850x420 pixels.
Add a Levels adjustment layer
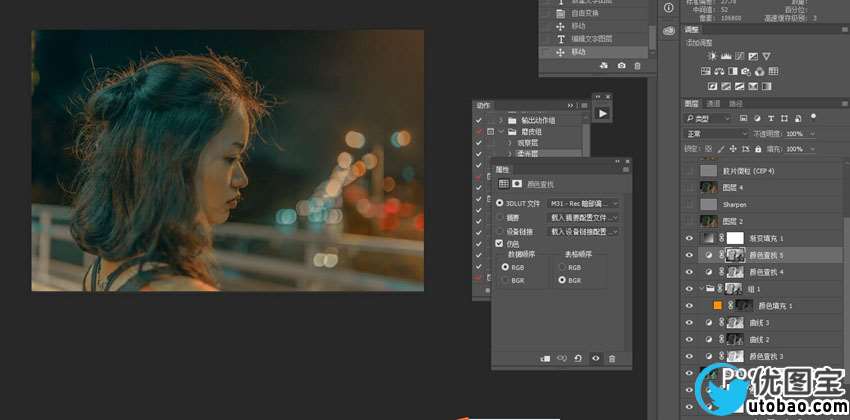pyautogui.click(x=726, y=56)
